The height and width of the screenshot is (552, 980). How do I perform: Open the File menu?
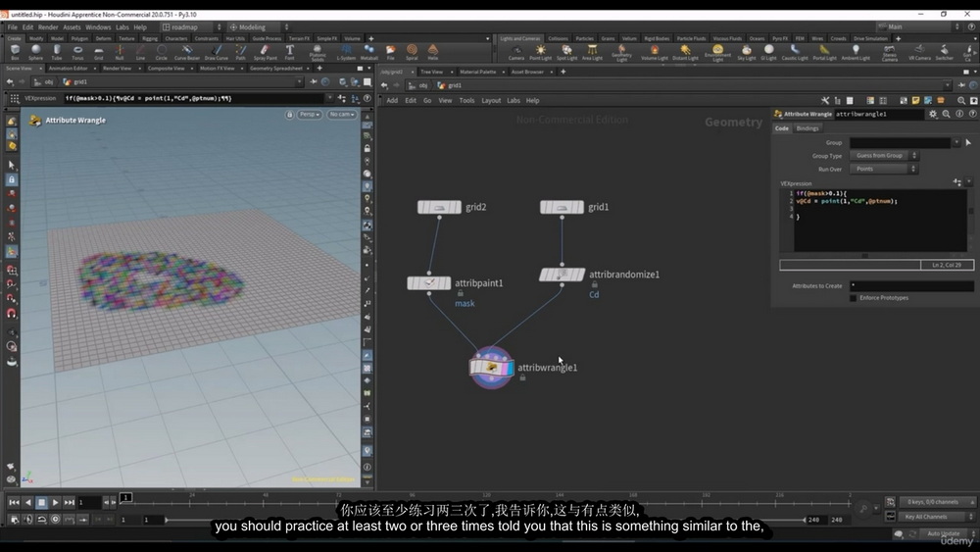(x=13, y=27)
